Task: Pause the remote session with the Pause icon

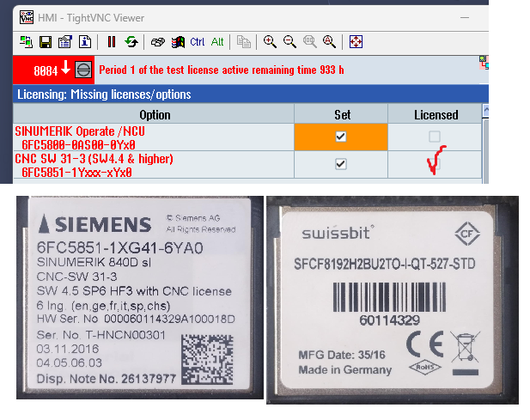Action: coord(112,42)
